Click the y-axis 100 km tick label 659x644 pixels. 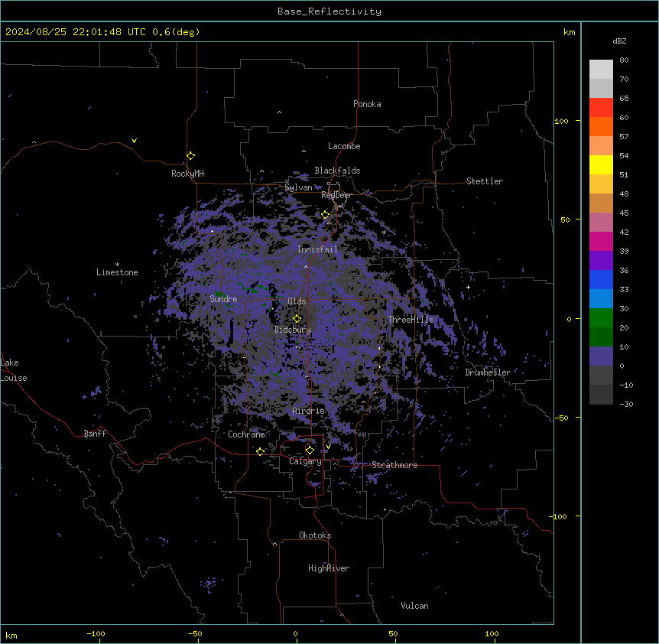tap(561, 121)
